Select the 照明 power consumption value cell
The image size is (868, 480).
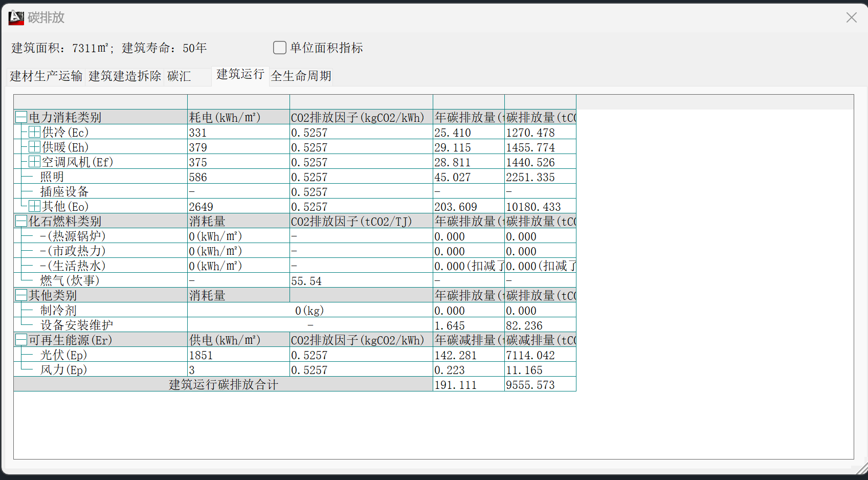pyautogui.click(x=238, y=177)
